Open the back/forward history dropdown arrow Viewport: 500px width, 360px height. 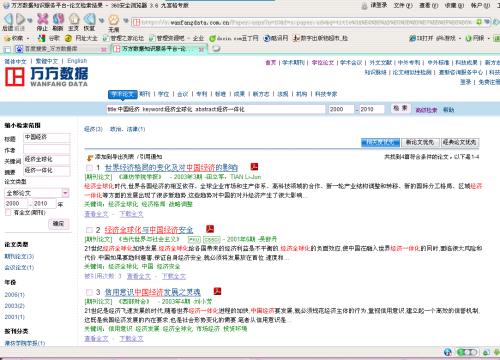tap(30, 21)
